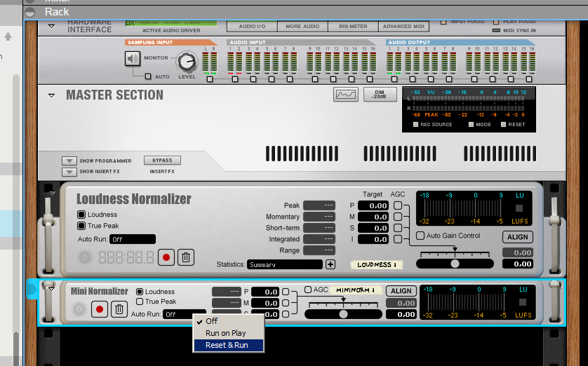Image resolution: width=588 pixels, height=366 pixels.
Task: Enable Loudness in Loudness Normalizer
Action: pos(81,215)
